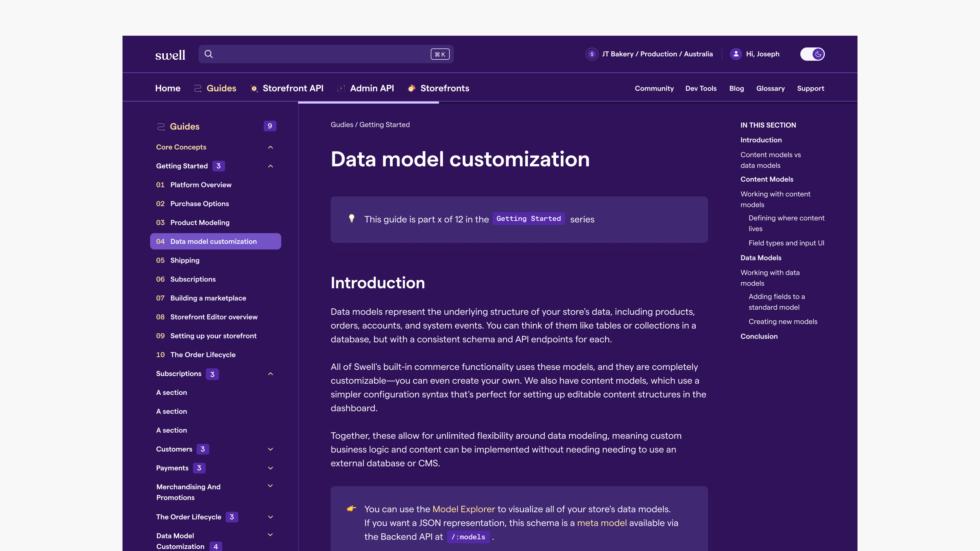Click the meta model link

point(602,523)
